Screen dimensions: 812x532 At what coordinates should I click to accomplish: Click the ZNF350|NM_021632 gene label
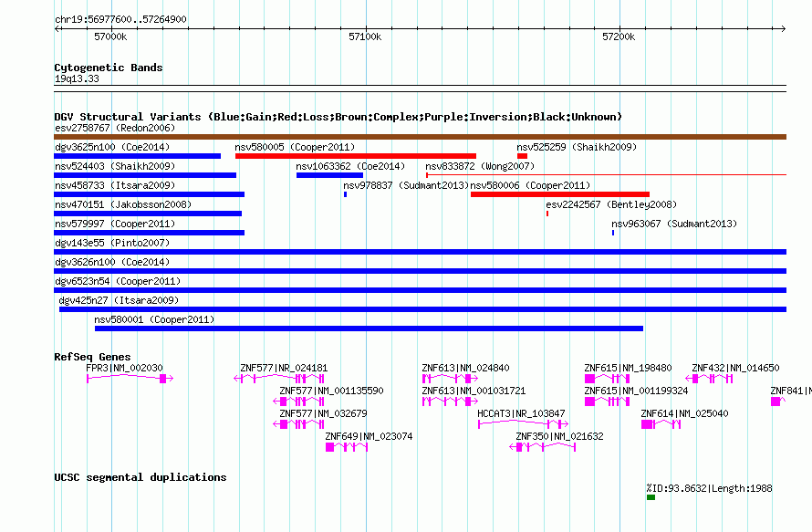pyautogui.click(x=560, y=436)
